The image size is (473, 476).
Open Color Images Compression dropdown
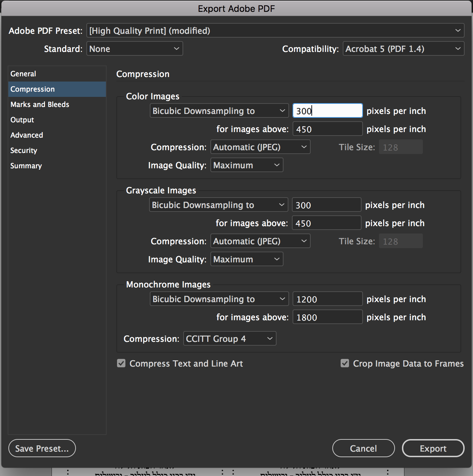pos(260,147)
